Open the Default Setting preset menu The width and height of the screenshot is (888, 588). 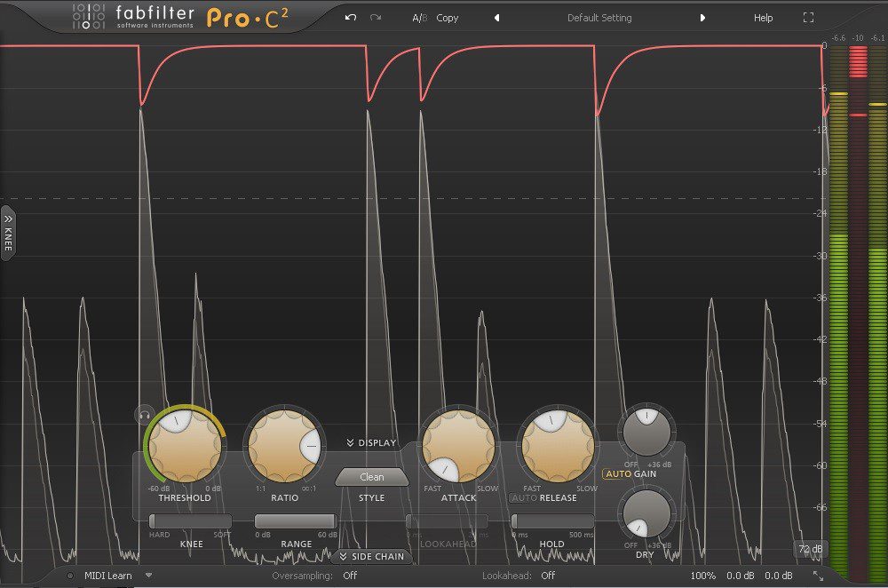[x=599, y=18]
